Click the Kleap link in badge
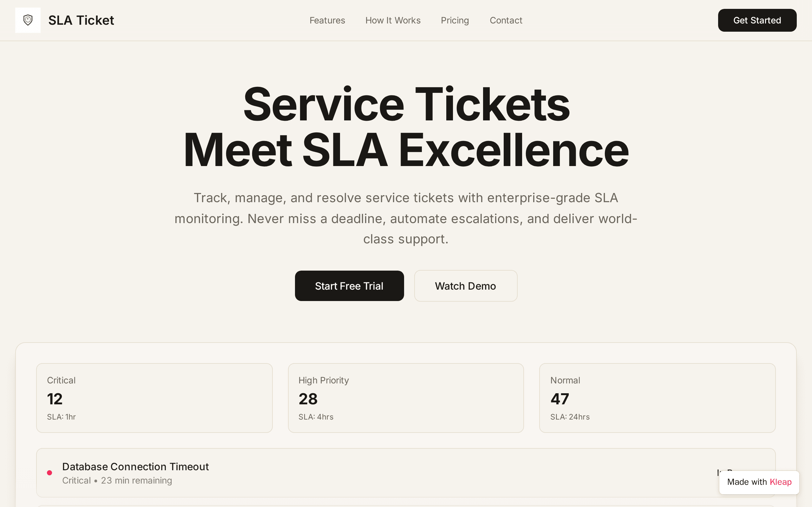 pos(781,482)
